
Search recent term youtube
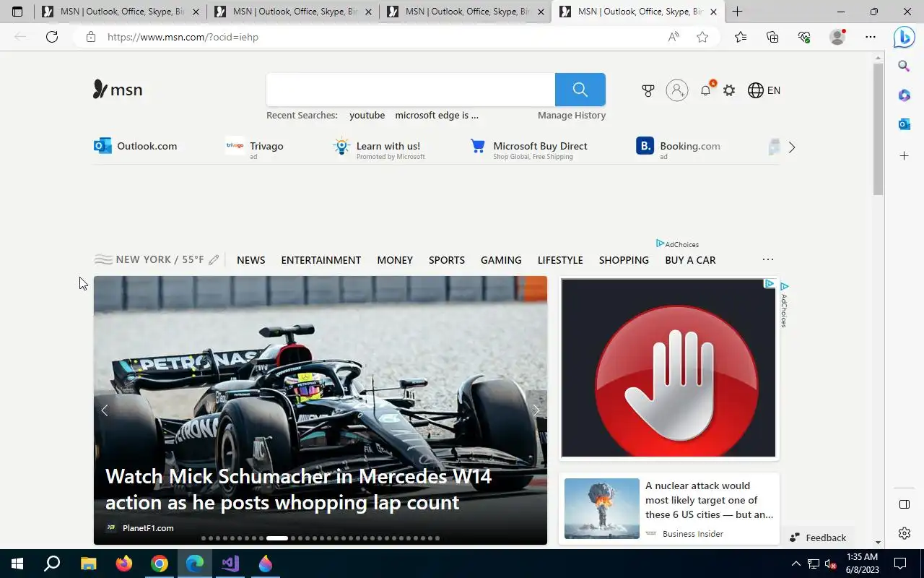367,116
